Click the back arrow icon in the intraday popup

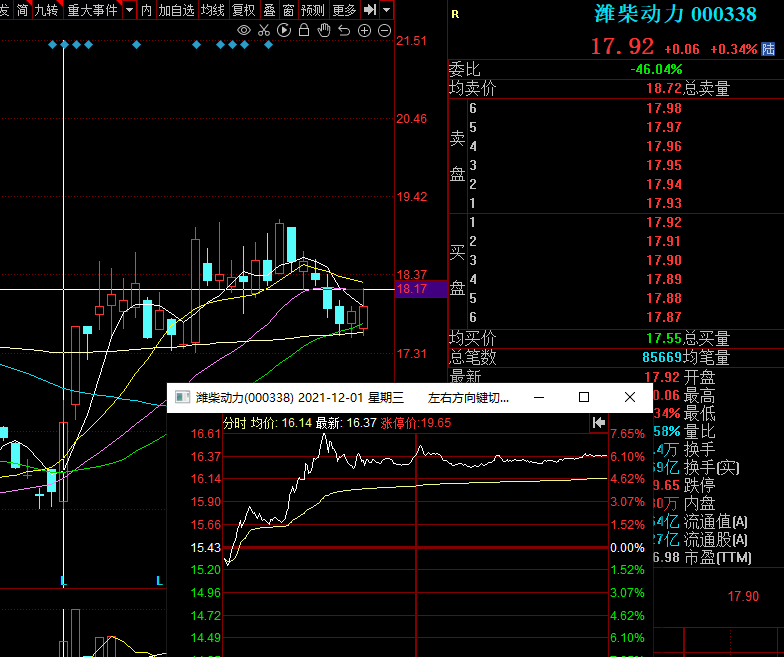(x=598, y=423)
